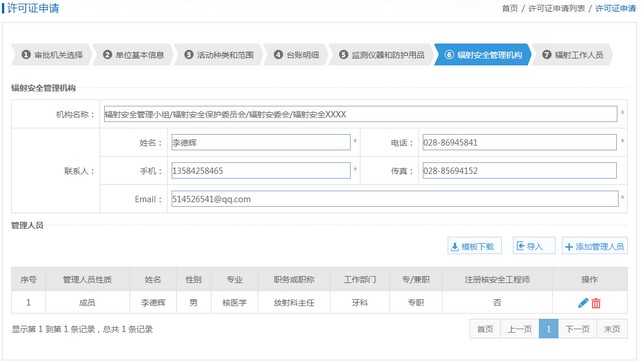
Task: Click the 添加管理人员 button
Action: pyautogui.click(x=595, y=246)
